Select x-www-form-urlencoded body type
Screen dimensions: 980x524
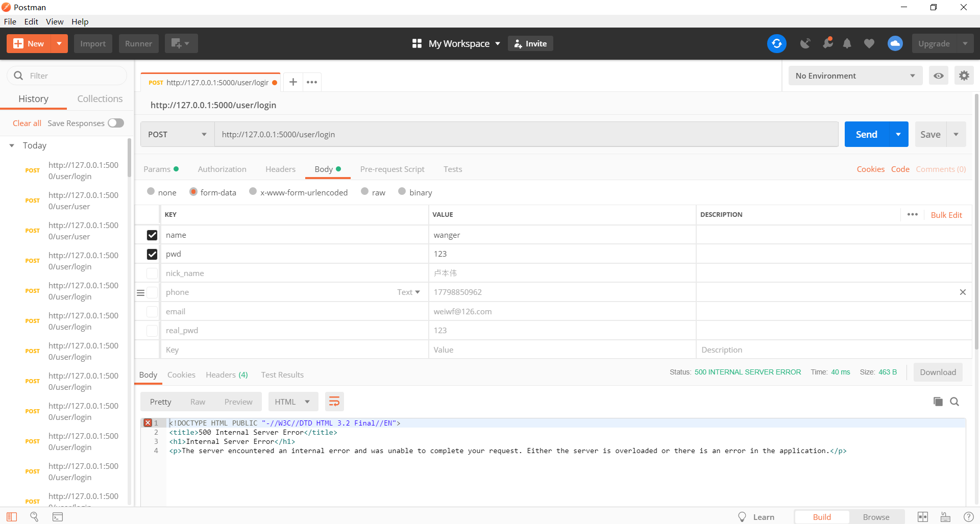click(253, 191)
